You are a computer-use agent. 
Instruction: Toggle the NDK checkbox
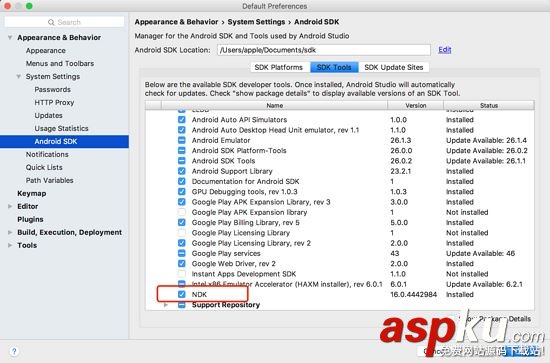click(181, 295)
